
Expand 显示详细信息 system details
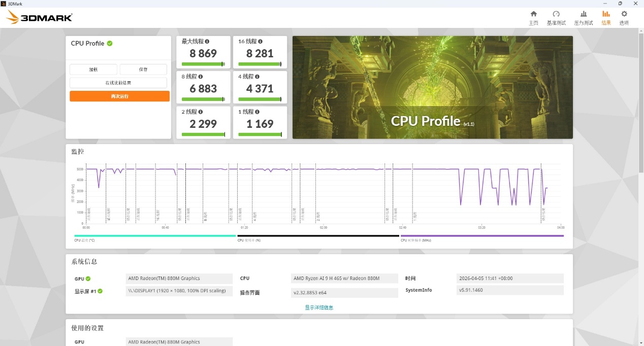[x=319, y=307]
